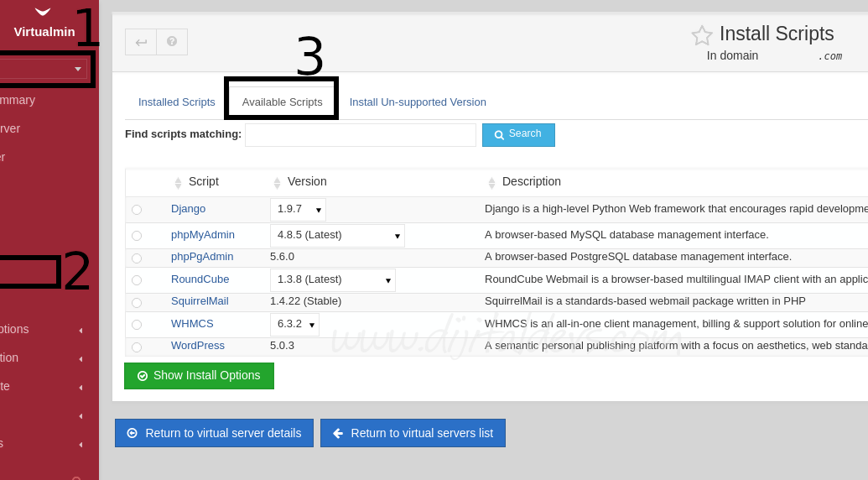Image resolution: width=868 pixels, height=480 pixels.
Task: Sort by Description column arrows
Action: coord(491,183)
